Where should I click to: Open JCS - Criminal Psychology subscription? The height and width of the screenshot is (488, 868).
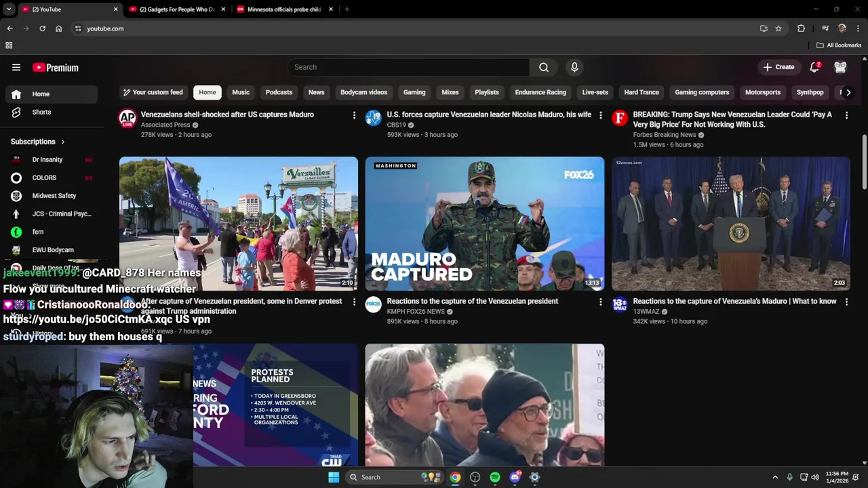coord(52,214)
